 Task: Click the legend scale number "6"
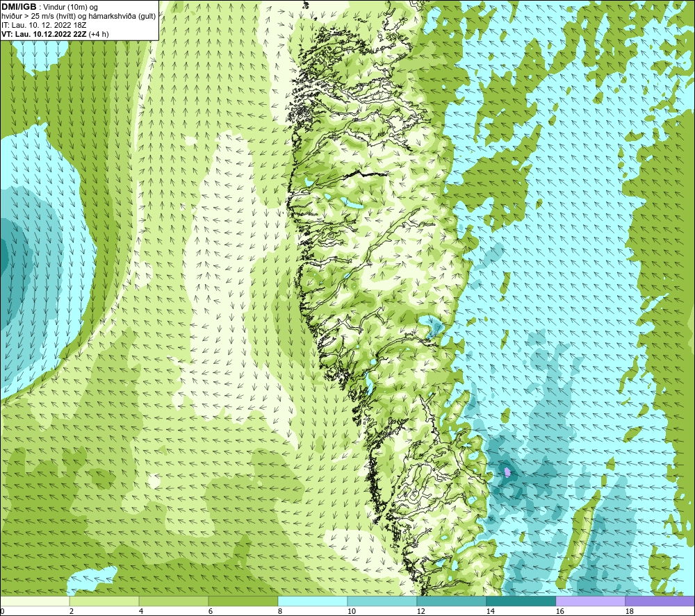(211, 611)
